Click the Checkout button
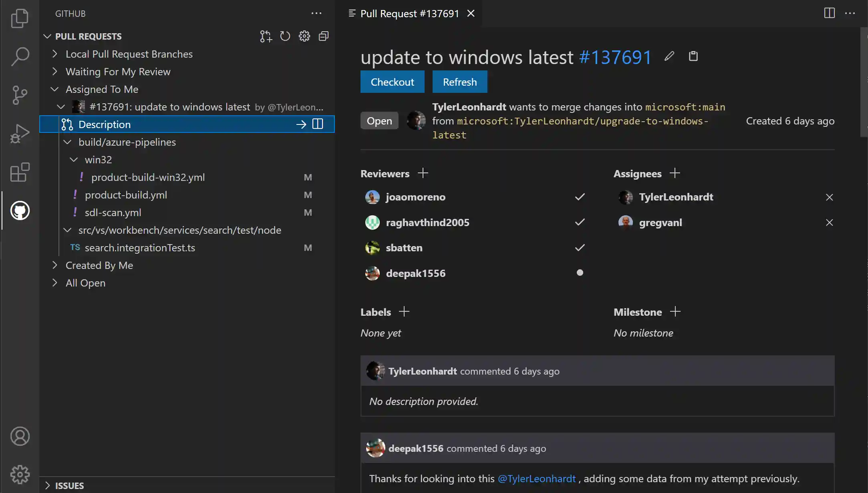This screenshot has height=493, width=868. [x=392, y=82]
